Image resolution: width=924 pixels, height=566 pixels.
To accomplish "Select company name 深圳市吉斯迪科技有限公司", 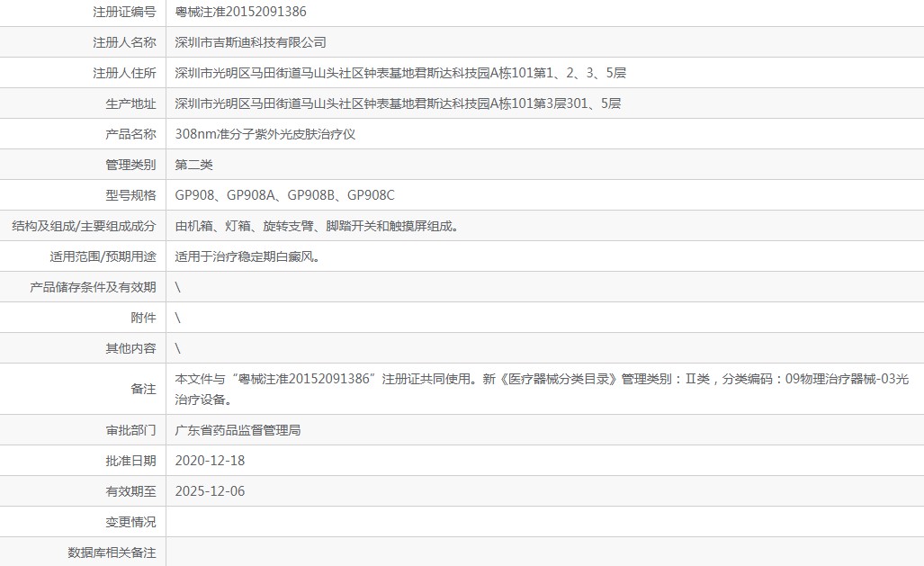I will click(250, 42).
